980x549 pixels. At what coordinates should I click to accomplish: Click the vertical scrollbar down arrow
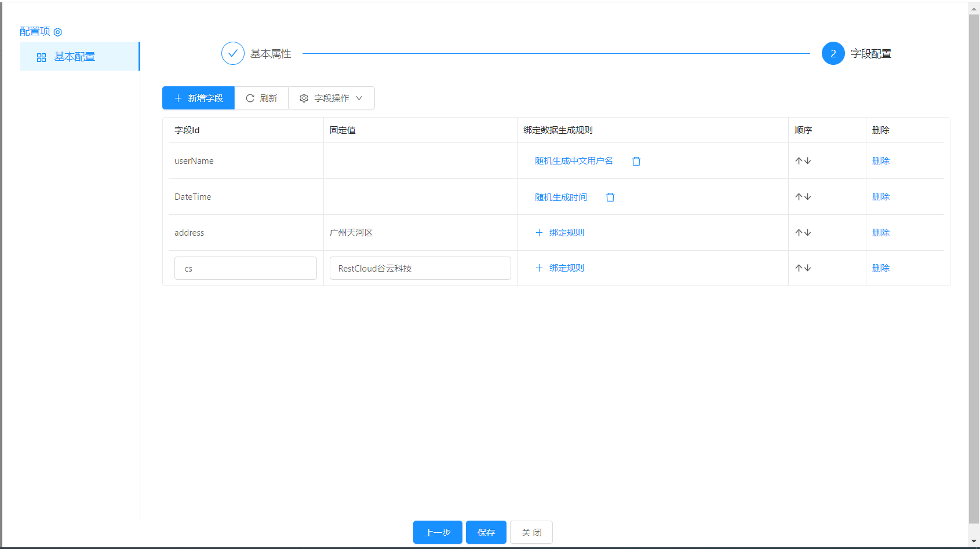(974, 541)
